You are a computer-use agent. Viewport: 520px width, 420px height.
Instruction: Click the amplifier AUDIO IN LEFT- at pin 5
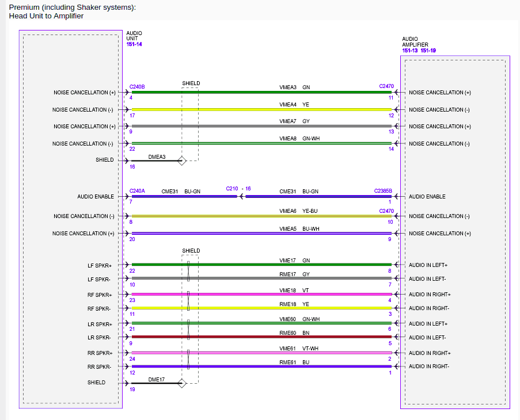427,338
